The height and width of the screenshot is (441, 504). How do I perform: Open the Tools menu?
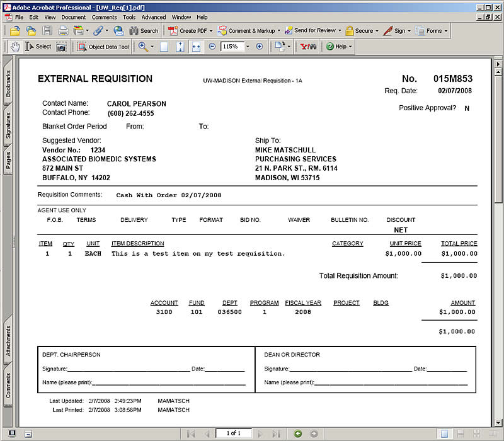point(129,18)
